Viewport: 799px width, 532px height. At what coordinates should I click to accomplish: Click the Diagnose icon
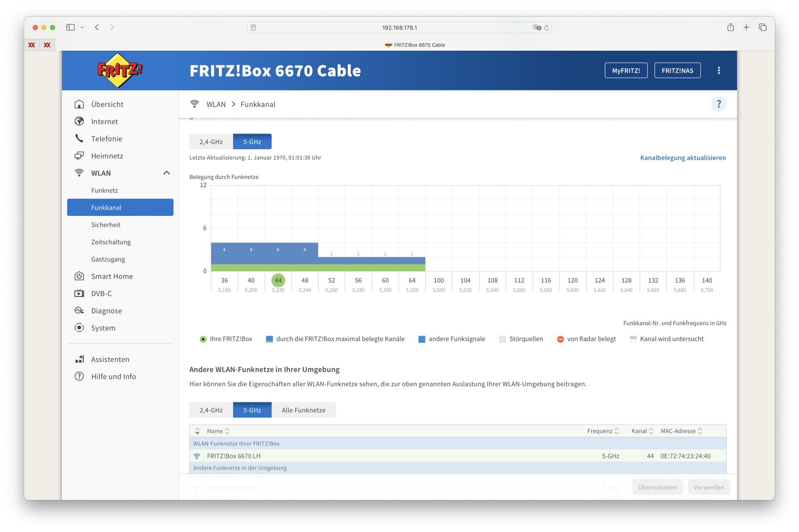[x=79, y=310]
